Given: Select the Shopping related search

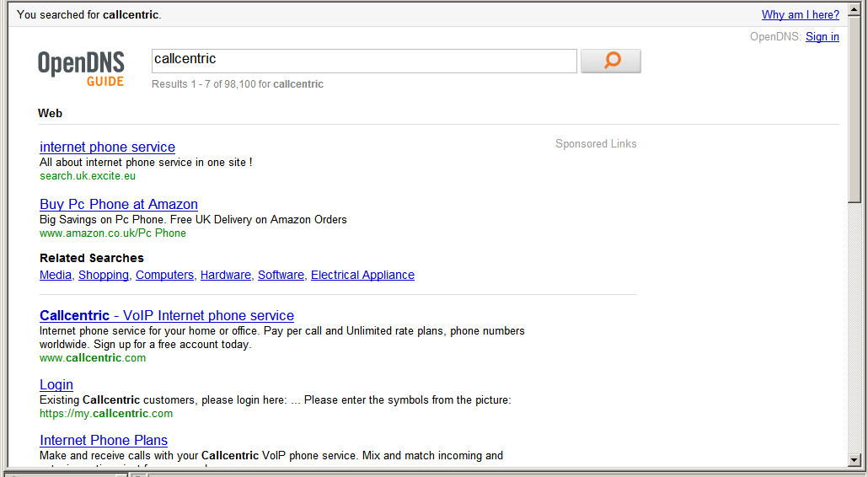Looking at the screenshot, I should [103, 275].
